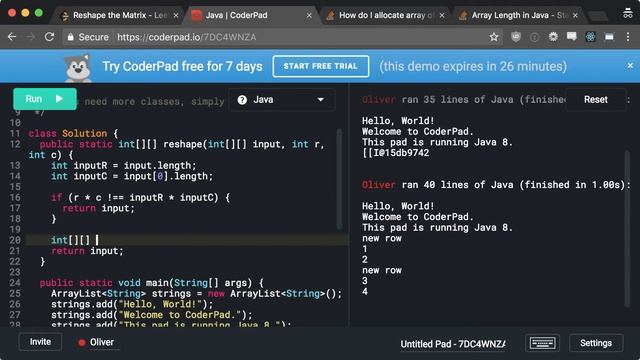This screenshot has height=360, width=640.
Task: Switch to How do I allocate array tab
Action: (x=385, y=16)
